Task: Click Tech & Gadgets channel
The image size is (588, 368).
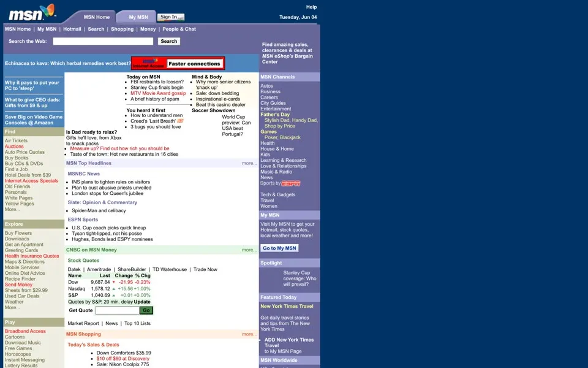Action: [x=278, y=194]
